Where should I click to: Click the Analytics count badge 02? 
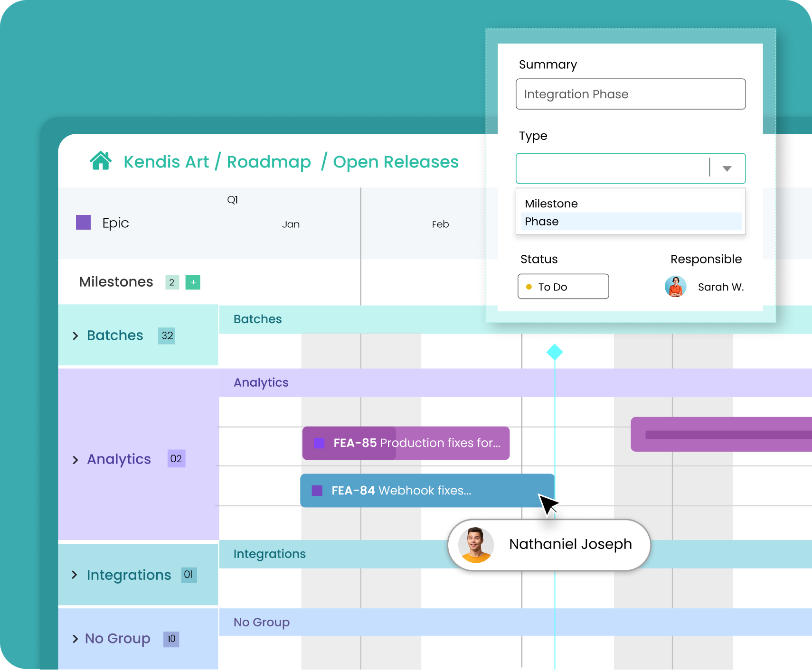tap(176, 459)
